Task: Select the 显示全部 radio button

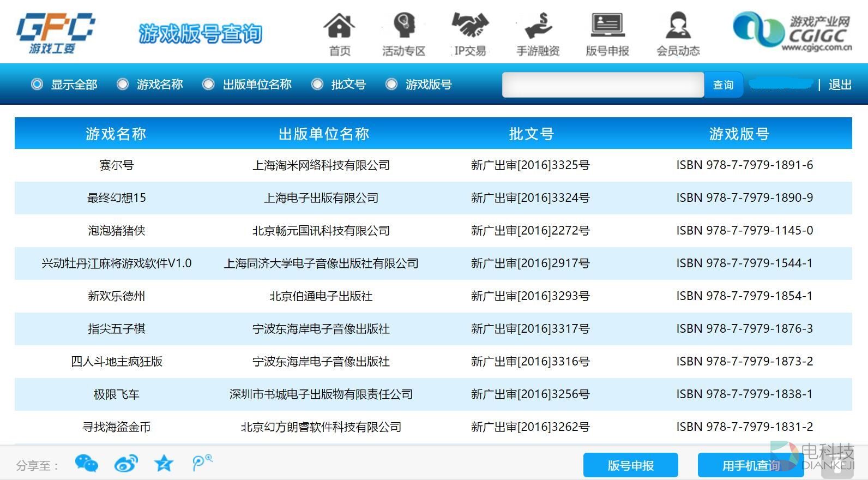Action: pyautogui.click(x=37, y=84)
